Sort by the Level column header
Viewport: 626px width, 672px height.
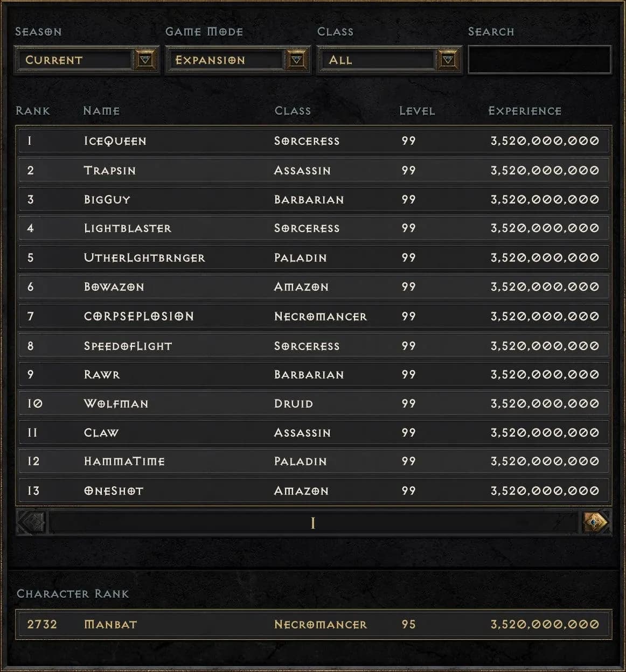417,111
